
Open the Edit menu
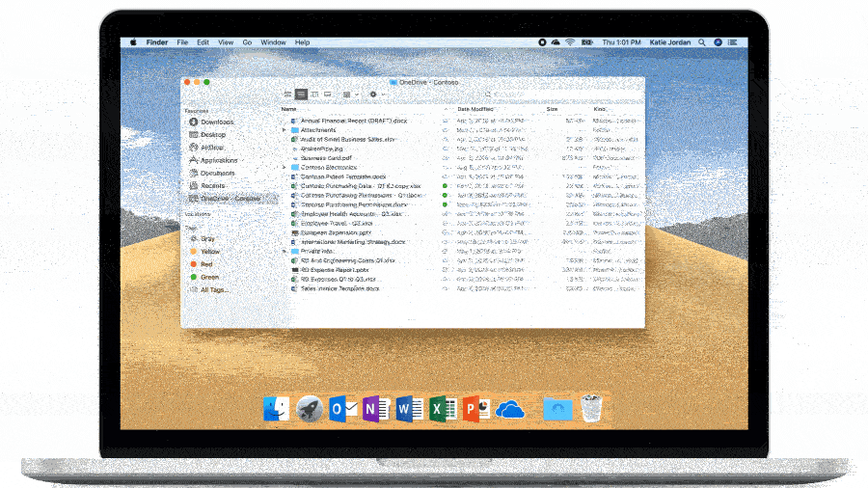[203, 42]
